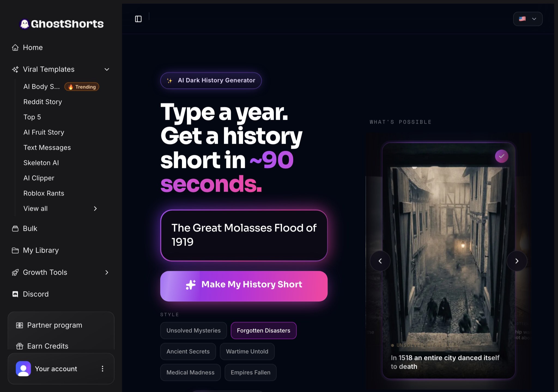Click the sparkle icon on Make My History Short
Image resolution: width=558 pixels, height=392 pixels.
click(x=191, y=285)
